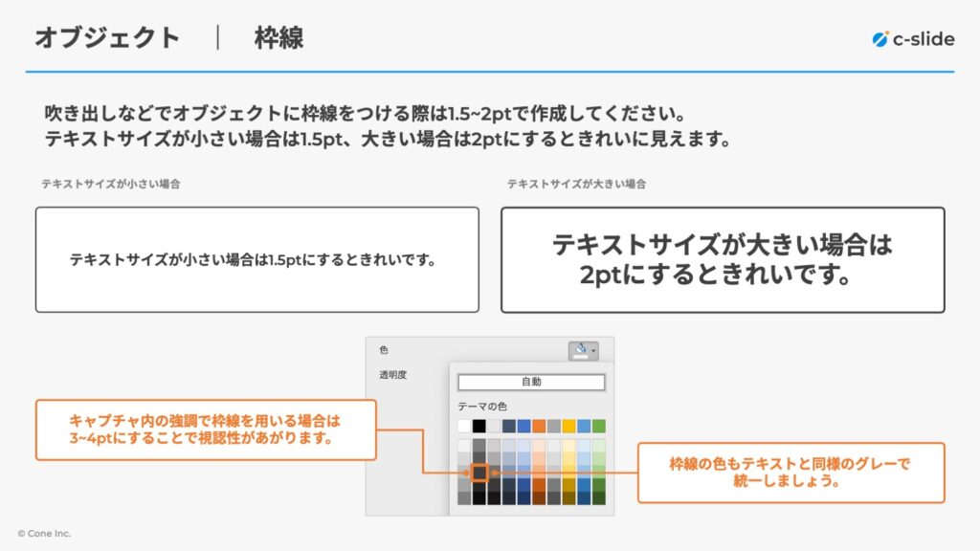Screen dimensions: 980x551
Task: Choose the gold yellow top-row theme swatch
Action: 568,426
